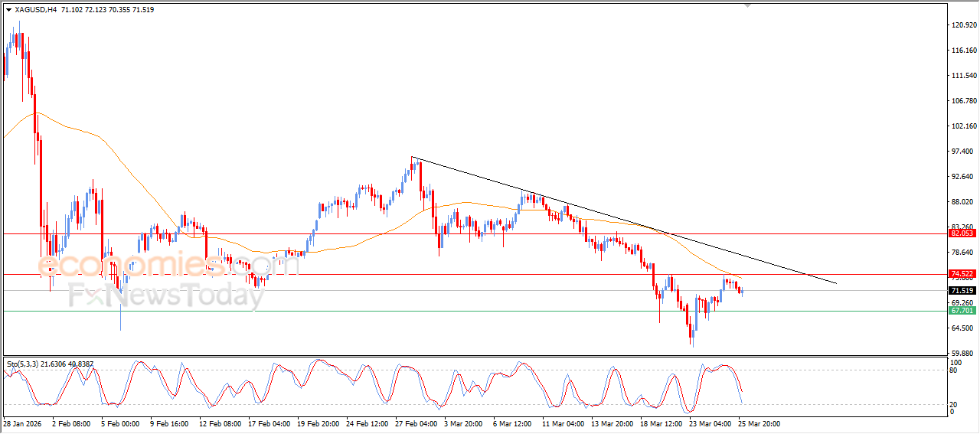Click the red 82.053 price label
Viewport: 980px width, 434px height.
(962, 233)
